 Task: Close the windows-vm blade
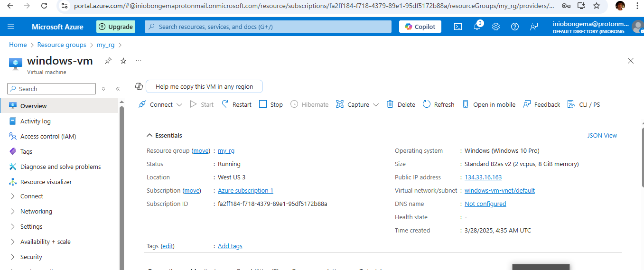click(x=631, y=61)
